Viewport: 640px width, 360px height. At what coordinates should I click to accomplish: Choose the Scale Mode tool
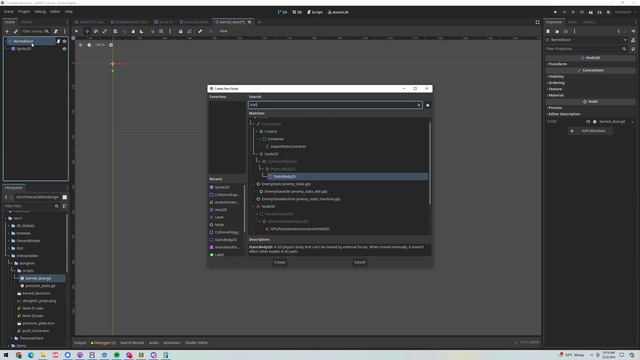(x=105, y=31)
